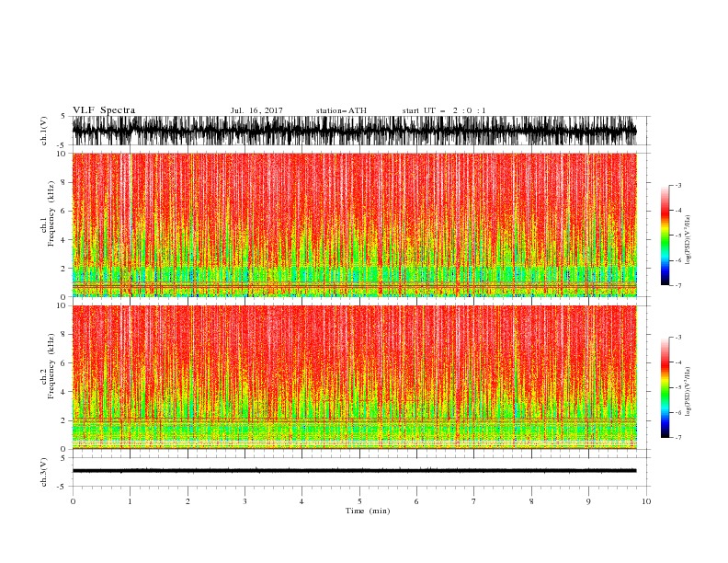Click the 'Time (min)' axis title

pyautogui.click(x=368, y=511)
